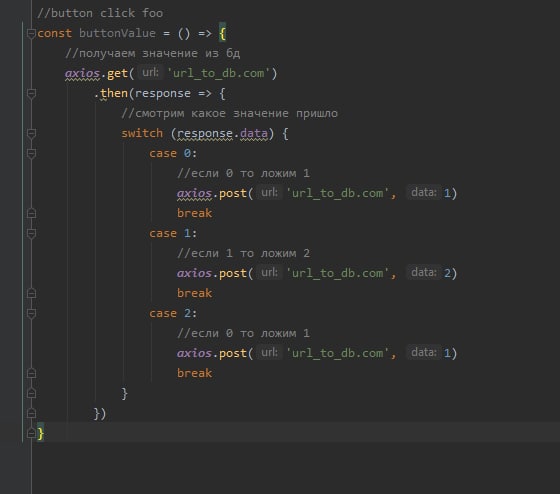Click fold end marker beside final yellow brace
This screenshot has width=560, height=494.
click(x=31, y=433)
